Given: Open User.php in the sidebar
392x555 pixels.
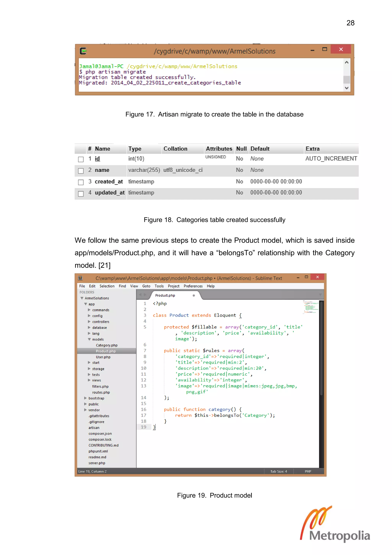Looking at the screenshot, I should [103, 357].
